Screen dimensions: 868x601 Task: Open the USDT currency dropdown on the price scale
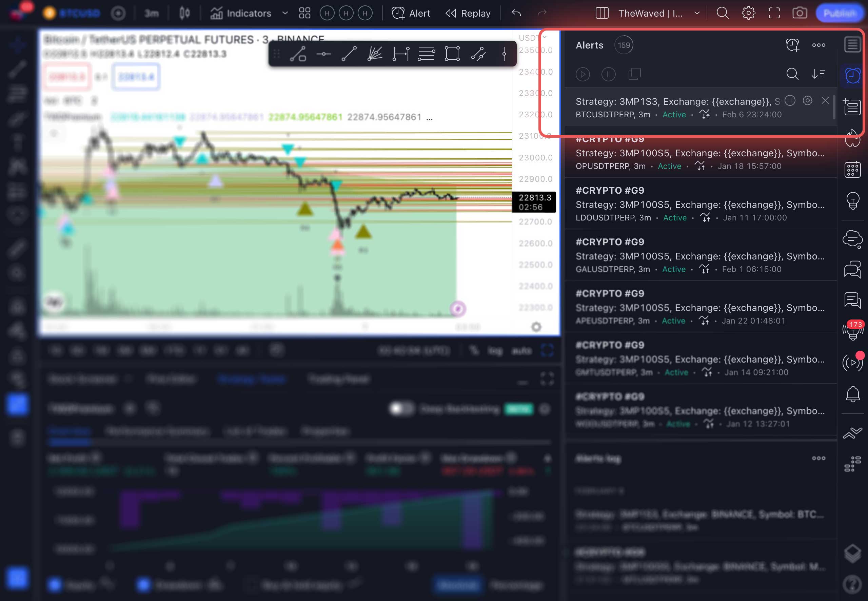533,38
